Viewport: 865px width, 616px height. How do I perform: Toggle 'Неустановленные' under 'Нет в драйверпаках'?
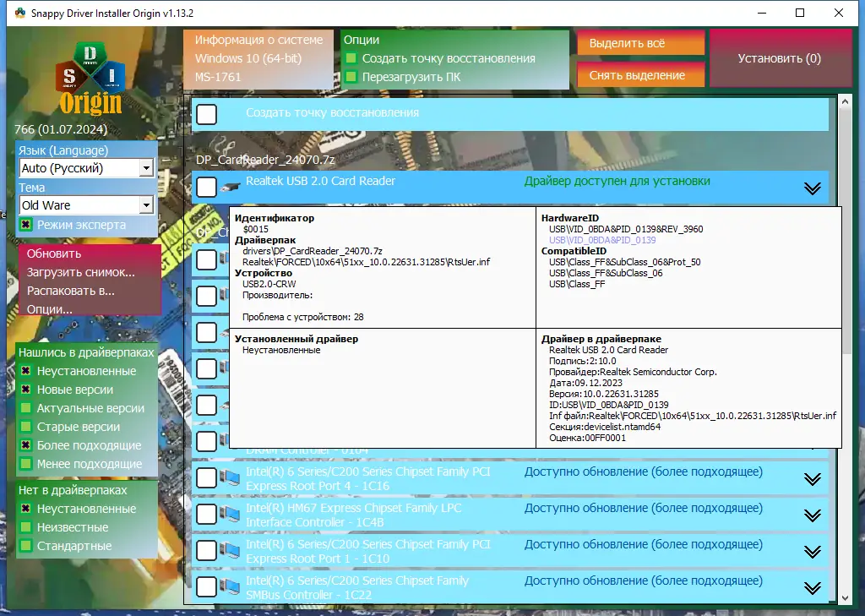point(25,509)
